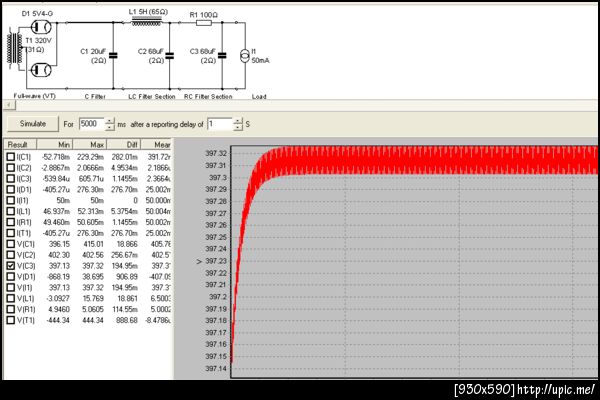
Task: Click the RC Filter Section label
Action: [208, 96]
